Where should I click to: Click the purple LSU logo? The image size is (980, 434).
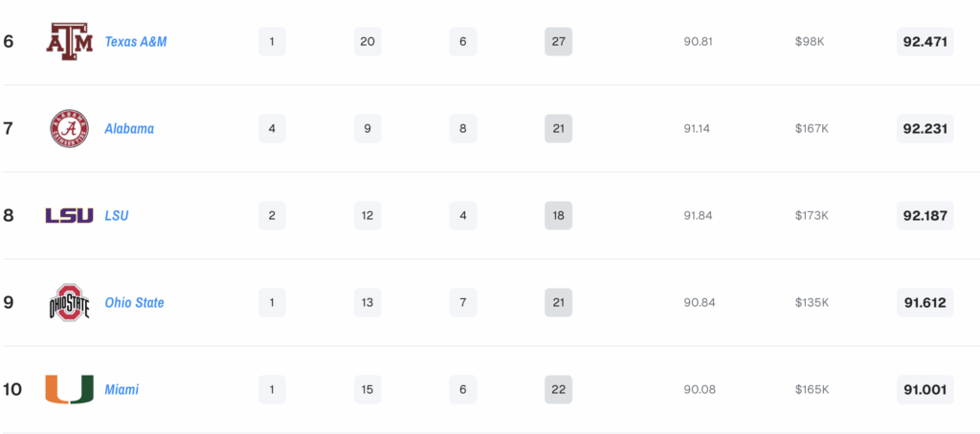(69, 215)
